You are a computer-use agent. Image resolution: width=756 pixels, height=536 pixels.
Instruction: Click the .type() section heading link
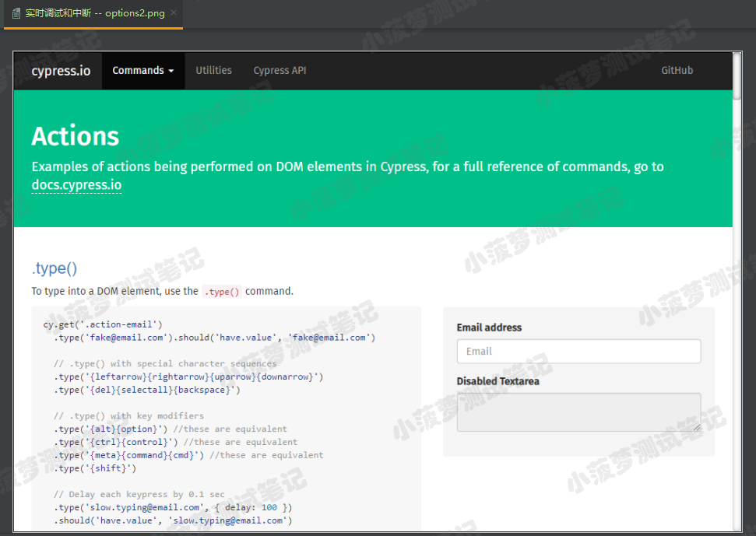click(55, 268)
